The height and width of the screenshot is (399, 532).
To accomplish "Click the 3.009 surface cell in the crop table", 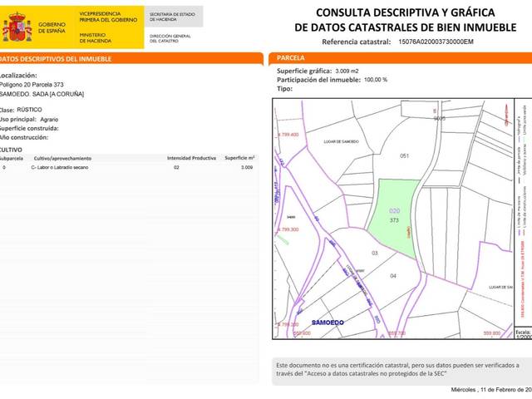I will tap(247, 167).
